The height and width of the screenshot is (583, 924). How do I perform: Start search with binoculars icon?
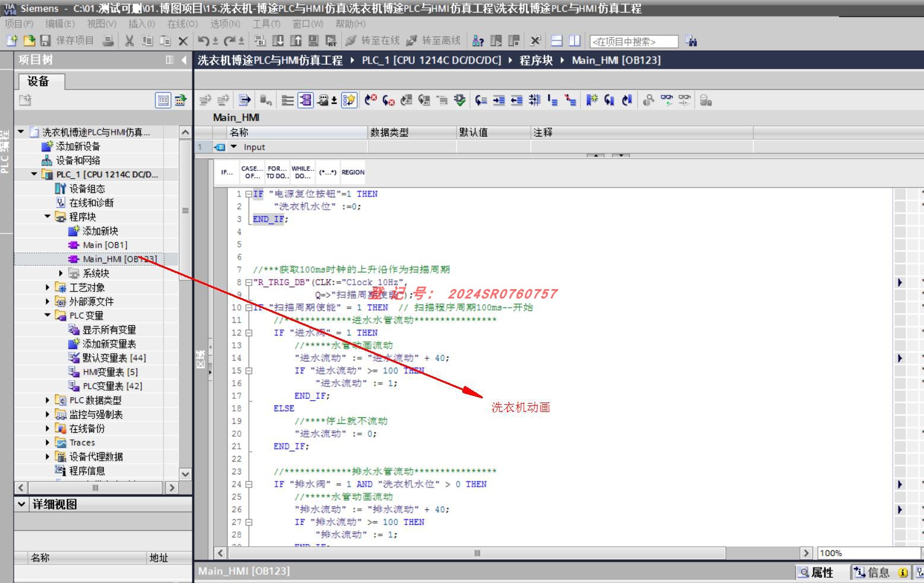[691, 41]
